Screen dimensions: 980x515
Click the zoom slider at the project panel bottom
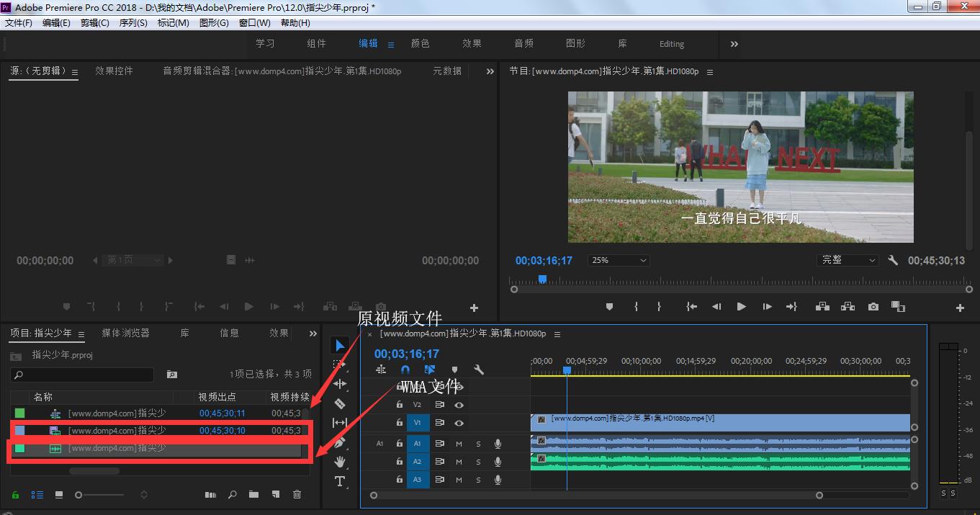[79, 495]
